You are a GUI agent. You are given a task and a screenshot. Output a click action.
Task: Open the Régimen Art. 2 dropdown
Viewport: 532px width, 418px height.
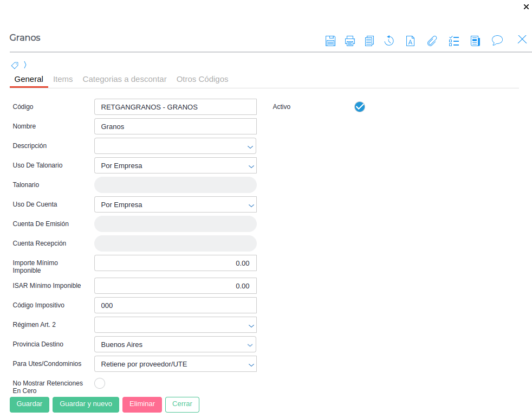[175, 325]
